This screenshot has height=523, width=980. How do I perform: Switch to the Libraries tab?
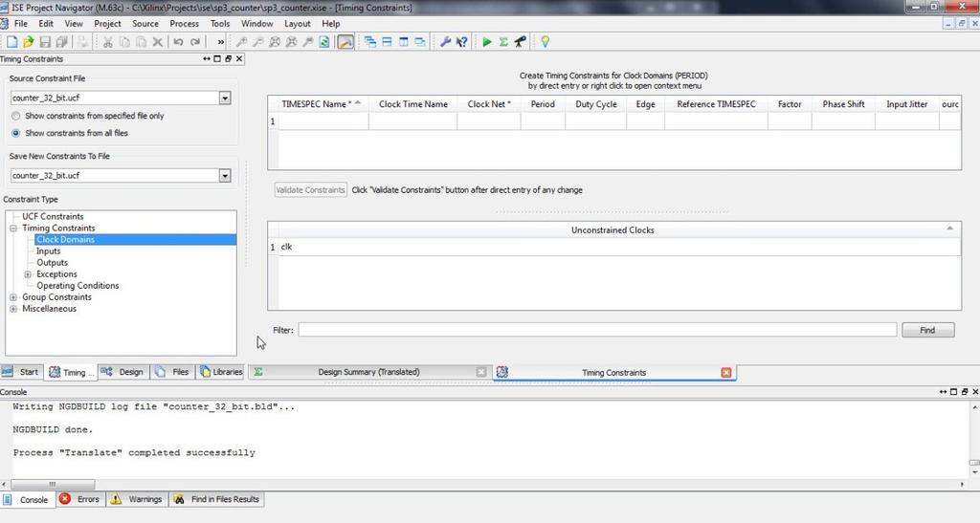click(220, 372)
